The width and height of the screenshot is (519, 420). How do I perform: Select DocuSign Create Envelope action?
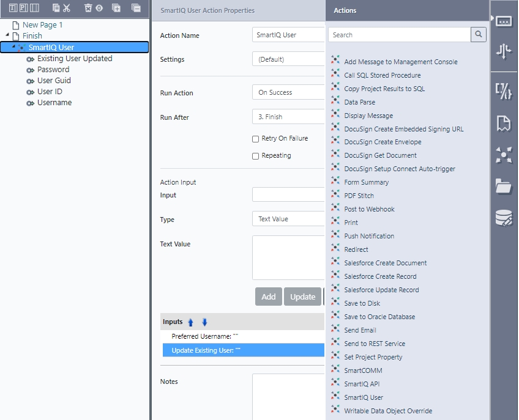click(x=383, y=142)
